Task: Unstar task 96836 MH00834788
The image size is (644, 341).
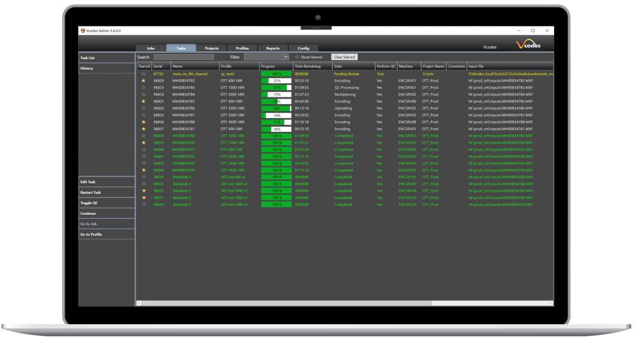Action: (x=143, y=122)
